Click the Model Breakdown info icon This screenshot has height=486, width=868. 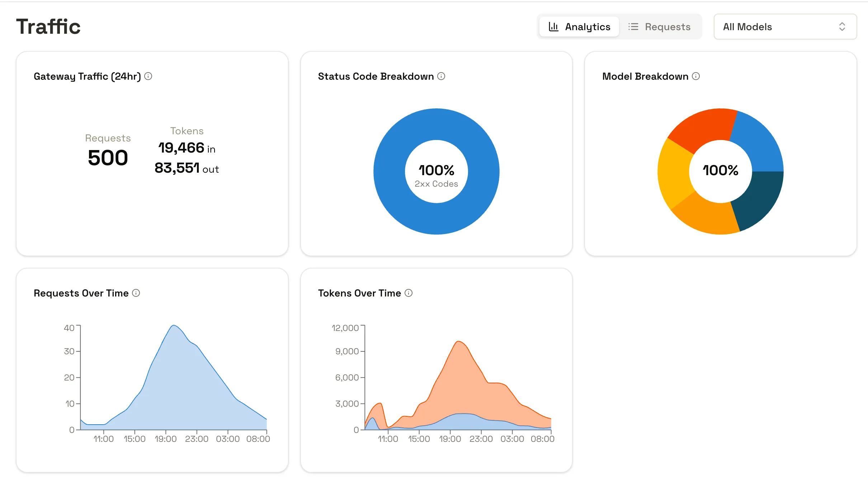tap(696, 76)
